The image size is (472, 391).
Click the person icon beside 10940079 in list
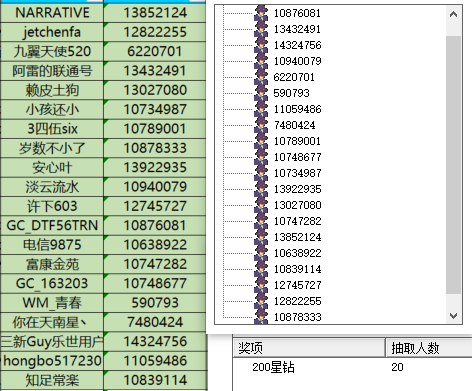[x=261, y=61]
